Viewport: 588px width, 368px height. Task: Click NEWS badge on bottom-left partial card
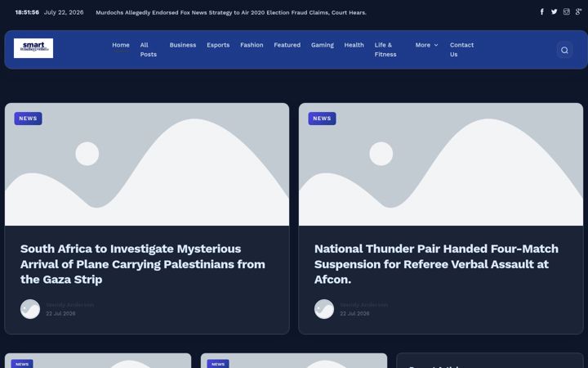[22, 364]
